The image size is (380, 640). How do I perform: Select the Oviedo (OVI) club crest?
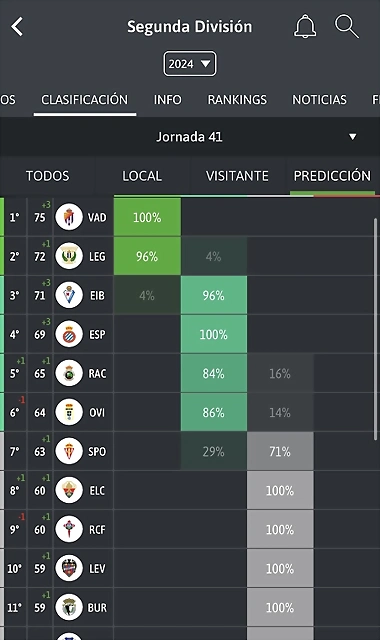click(x=69, y=412)
